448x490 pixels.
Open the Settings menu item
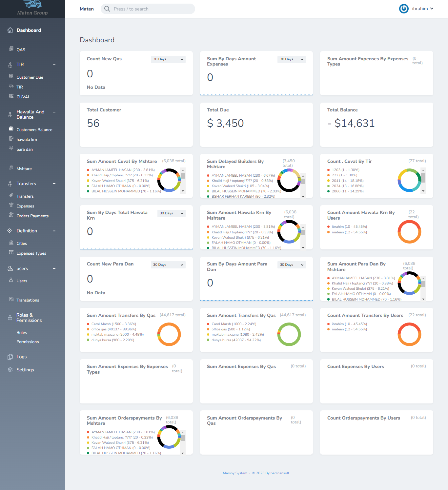coord(25,370)
